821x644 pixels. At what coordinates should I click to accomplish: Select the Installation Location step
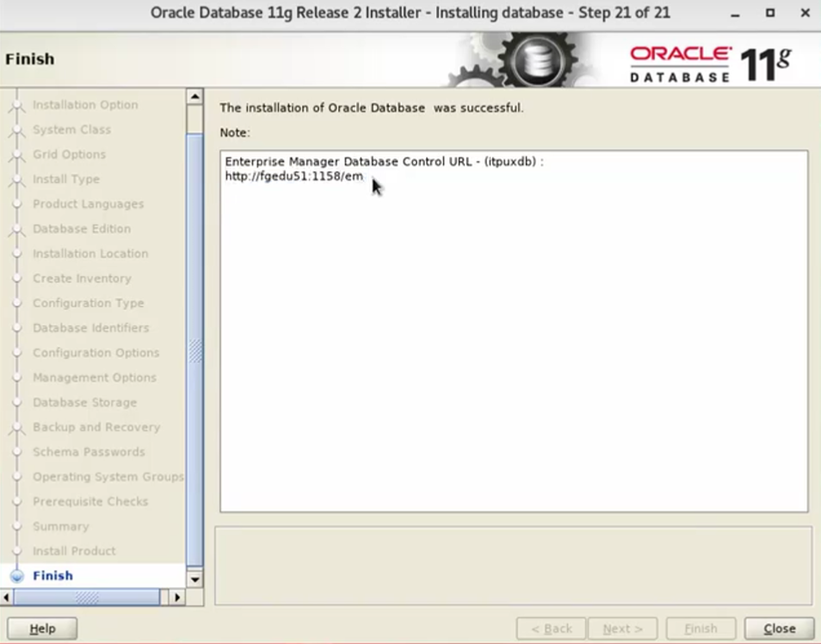[90, 254]
